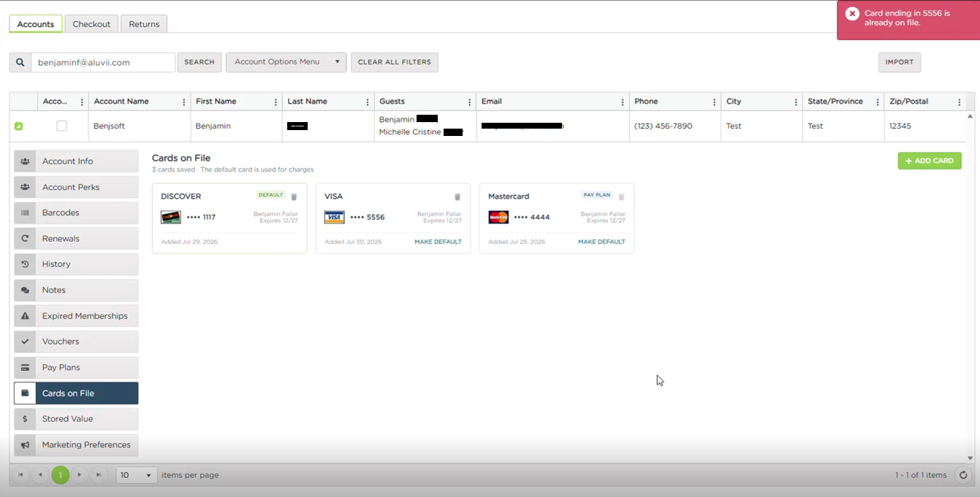
Task: Open Barcodes section
Action: 76,213
